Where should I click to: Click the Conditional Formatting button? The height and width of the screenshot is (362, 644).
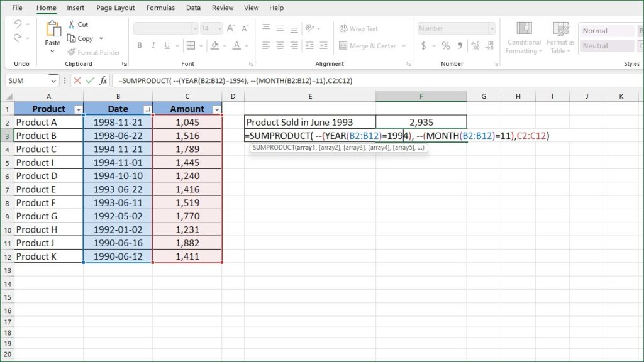tap(524, 38)
